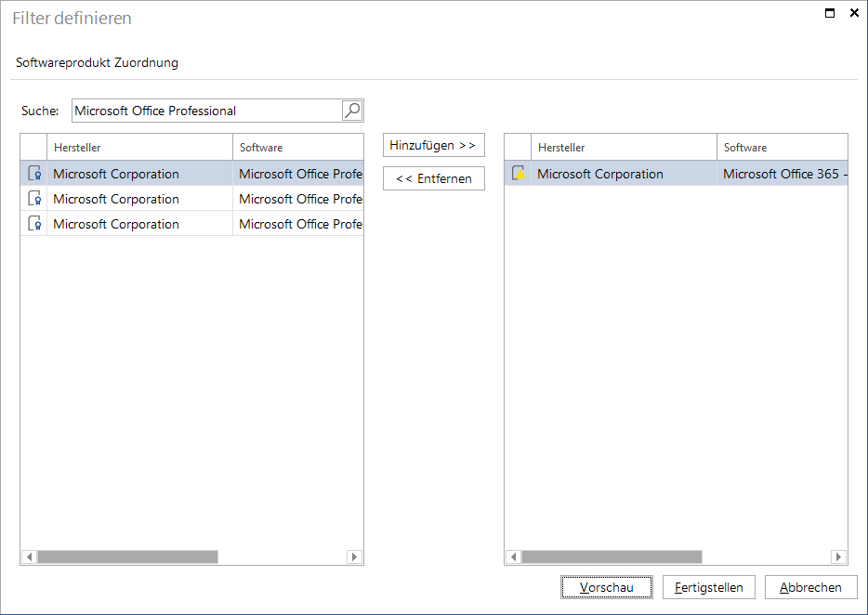The width and height of the screenshot is (868, 615).
Task: Select first Microsoft Office Profe software cell
Action: (297, 174)
